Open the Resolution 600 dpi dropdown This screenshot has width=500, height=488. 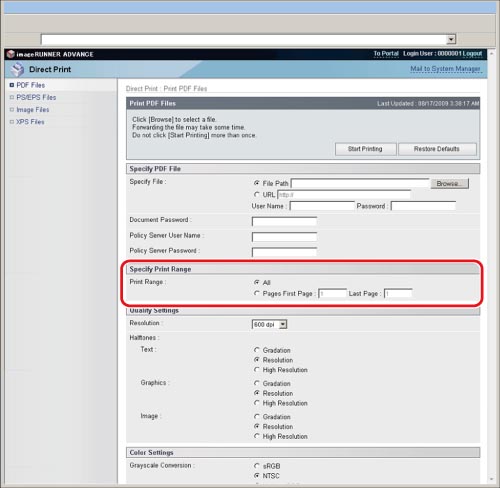(269, 324)
